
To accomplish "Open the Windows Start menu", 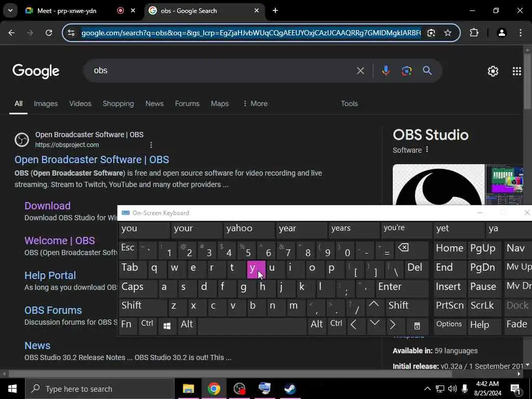I will click(12, 389).
